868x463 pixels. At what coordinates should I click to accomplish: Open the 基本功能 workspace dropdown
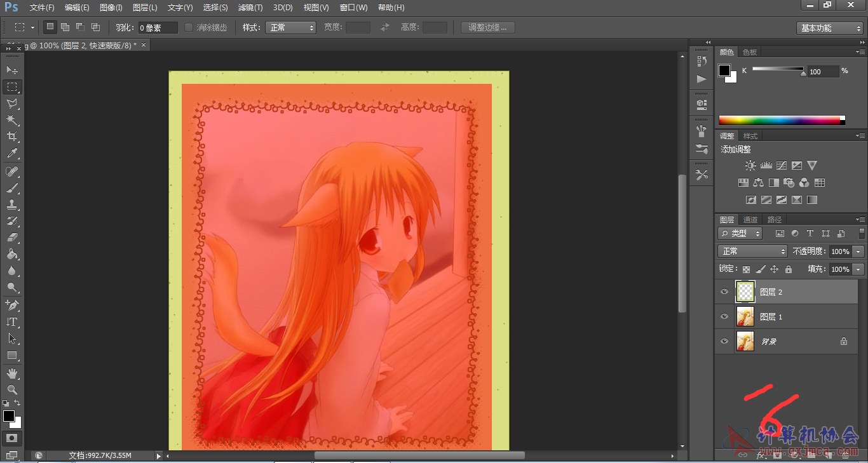tap(830, 28)
